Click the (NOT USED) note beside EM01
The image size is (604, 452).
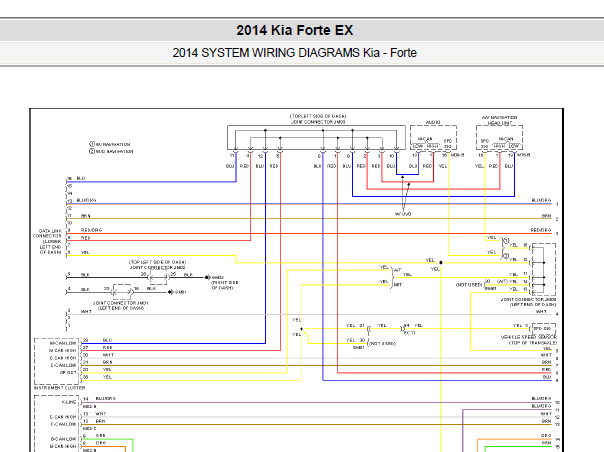tap(382, 343)
